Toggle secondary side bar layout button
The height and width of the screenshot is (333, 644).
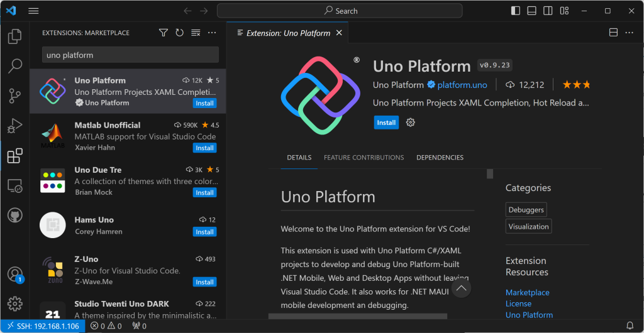pyautogui.click(x=548, y=11)
